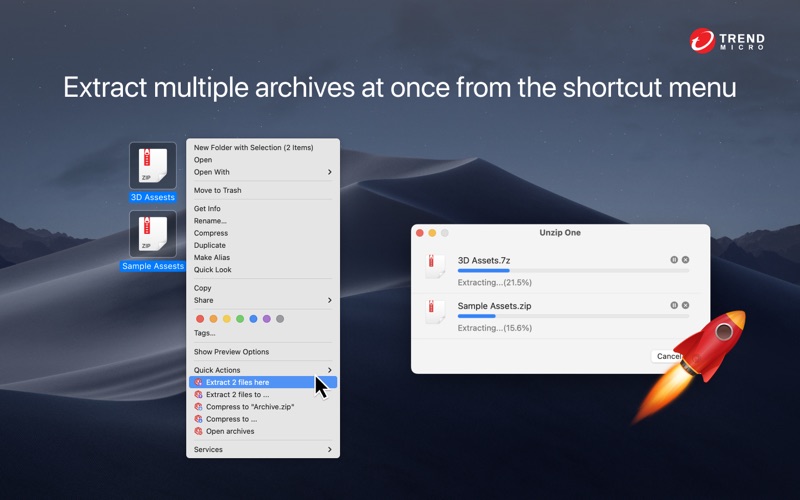Choose Rename... from the menu
Image resolution: width=800 pixels, height=500 pixels.
tap(263, 221)
